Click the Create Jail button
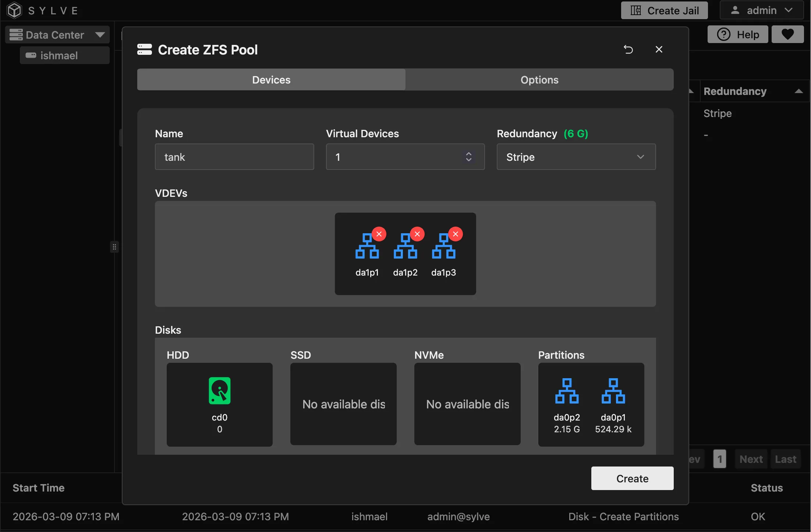Screen dimensions: 811x532 click(664, 10)
